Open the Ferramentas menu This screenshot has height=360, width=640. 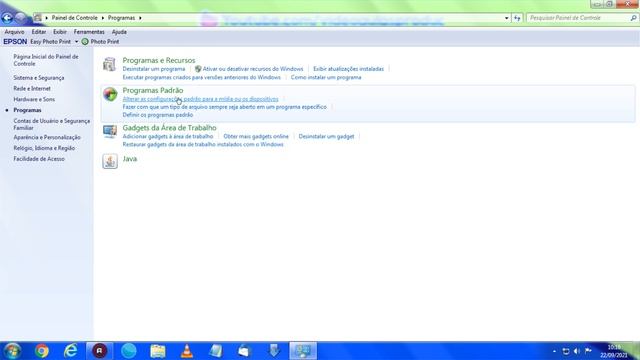(89, 32)
